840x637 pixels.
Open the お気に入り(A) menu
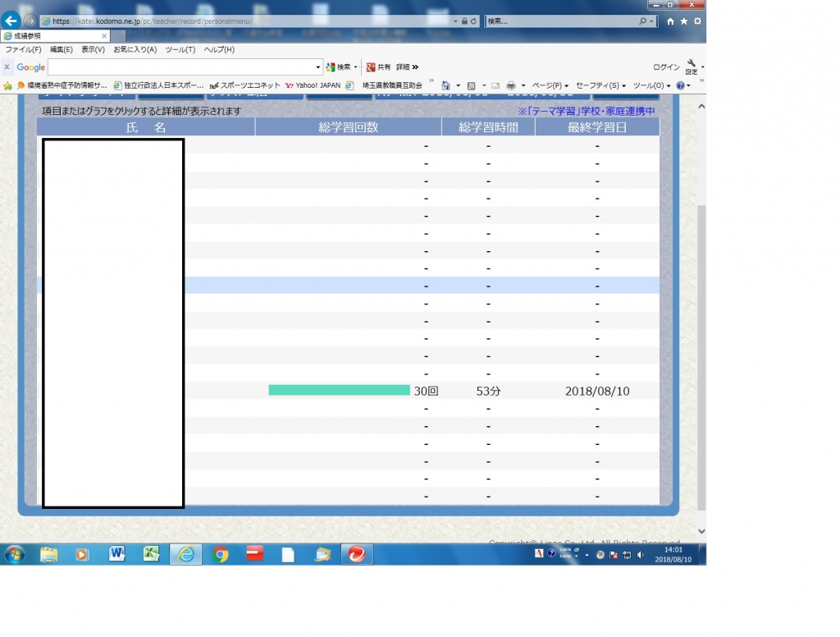tap(135, 49)
